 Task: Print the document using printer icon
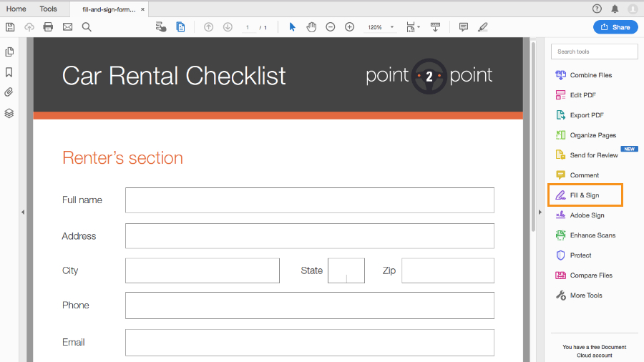(x=48, y=27)
